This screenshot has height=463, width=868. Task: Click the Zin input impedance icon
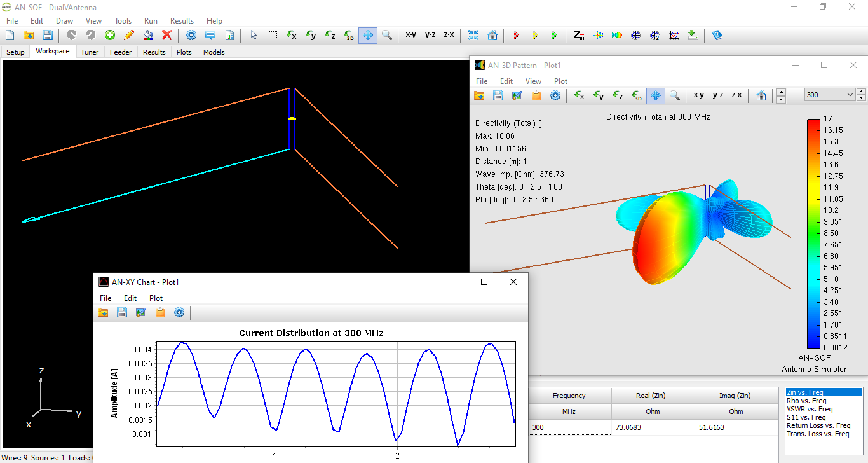tap(579, 36)
